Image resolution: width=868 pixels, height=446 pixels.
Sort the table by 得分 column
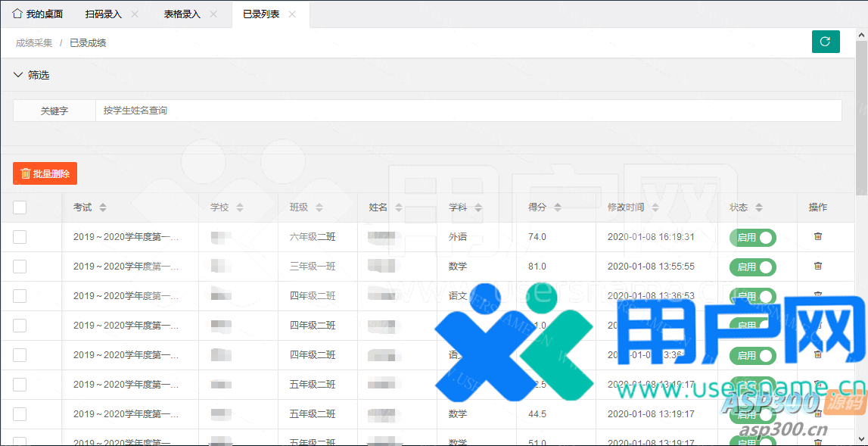(558, 207)
